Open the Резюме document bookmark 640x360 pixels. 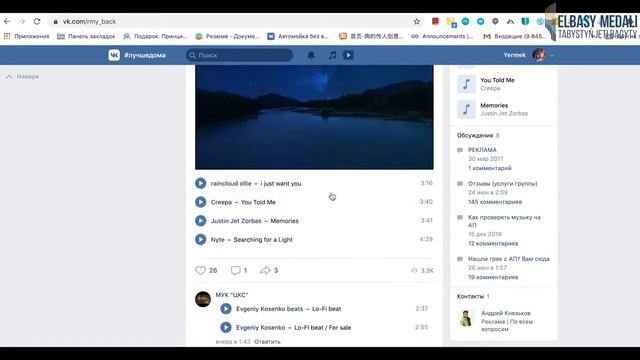pos(227,36)
